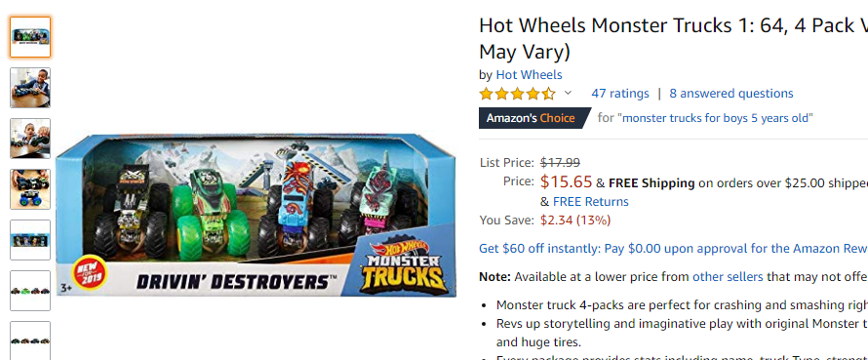View the sixth thumbnail of four trucks

(30, 291)
